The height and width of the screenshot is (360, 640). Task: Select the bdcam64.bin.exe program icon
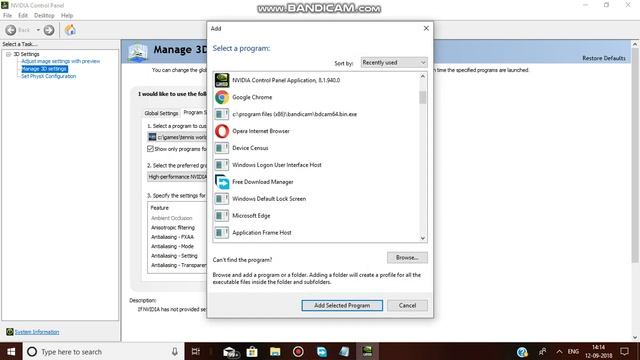[x=222, y=114]
